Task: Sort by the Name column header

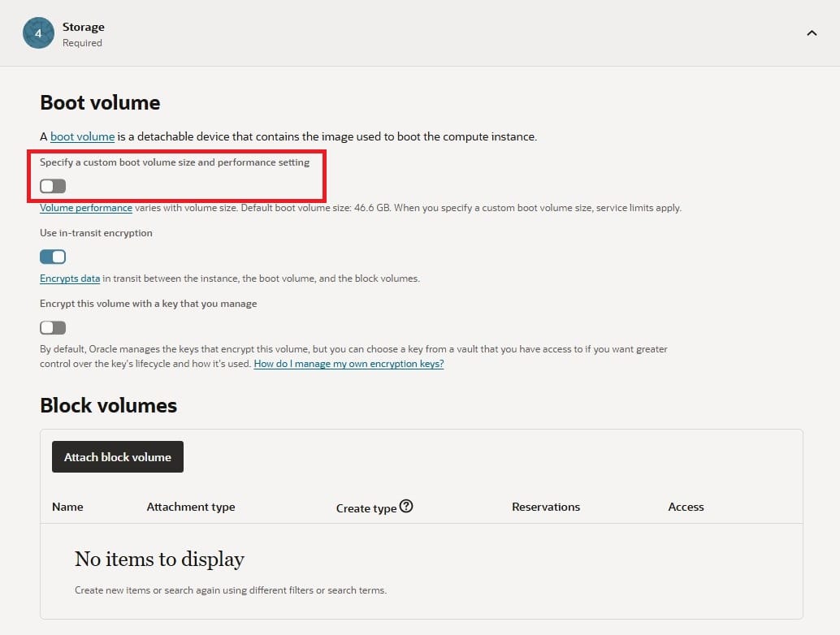Action: click(x=67, y=507)
